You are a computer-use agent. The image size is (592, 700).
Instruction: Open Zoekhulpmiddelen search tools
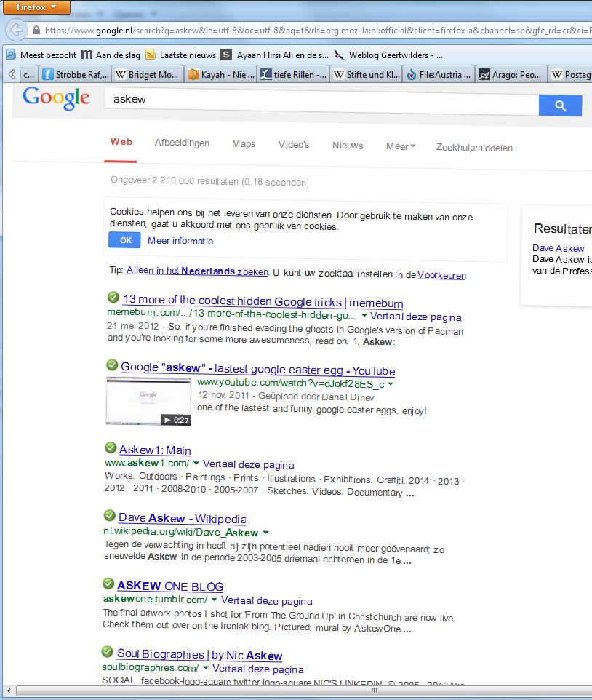474,148
